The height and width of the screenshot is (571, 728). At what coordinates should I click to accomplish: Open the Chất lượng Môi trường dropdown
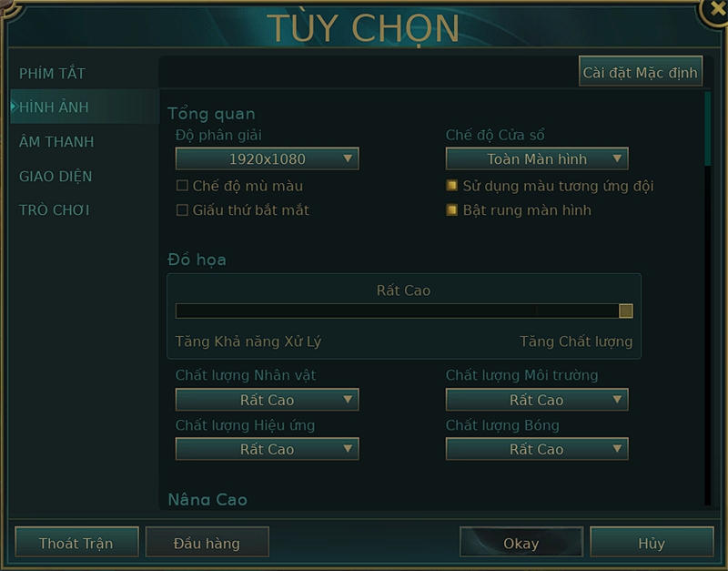536,399
